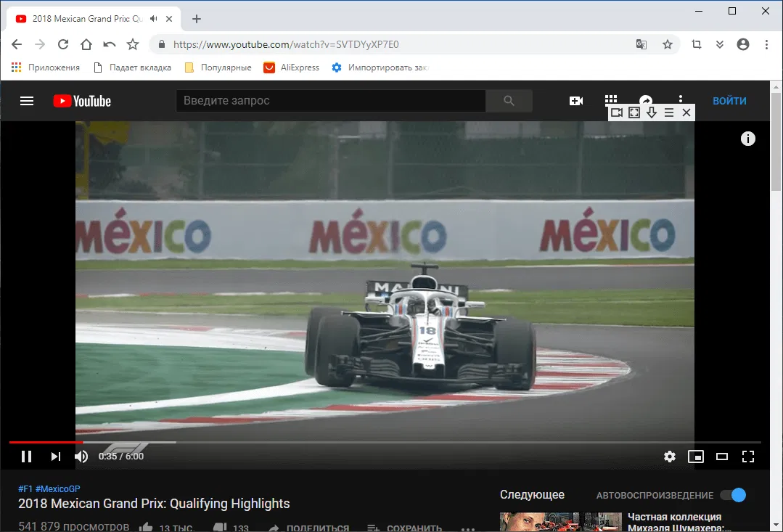The width and height of the screenshot is (783, 532).
Task: Open the Приложения apps bookmark
Action: click(46, 67)
